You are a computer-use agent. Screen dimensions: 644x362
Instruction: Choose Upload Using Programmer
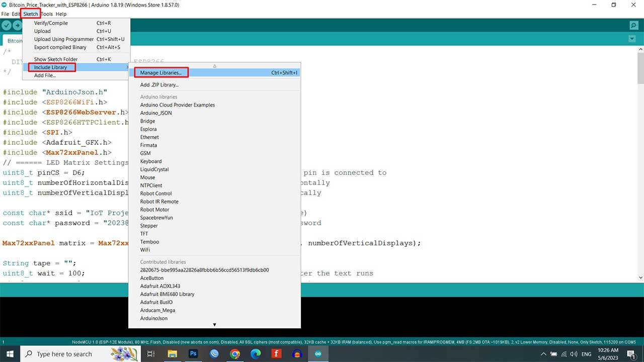pyautogui.click(x=76, y=39)
